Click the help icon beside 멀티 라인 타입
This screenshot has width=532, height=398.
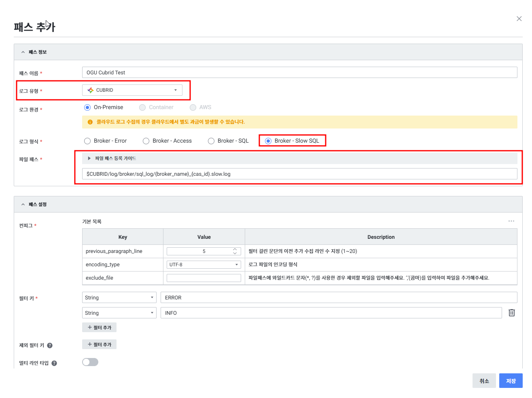point(54,363)
